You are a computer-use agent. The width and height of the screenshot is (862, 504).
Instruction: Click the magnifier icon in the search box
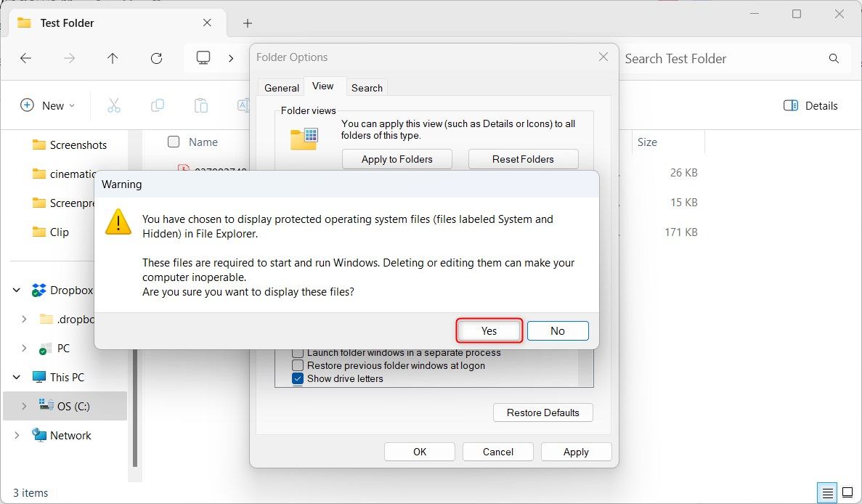[834, 58]
